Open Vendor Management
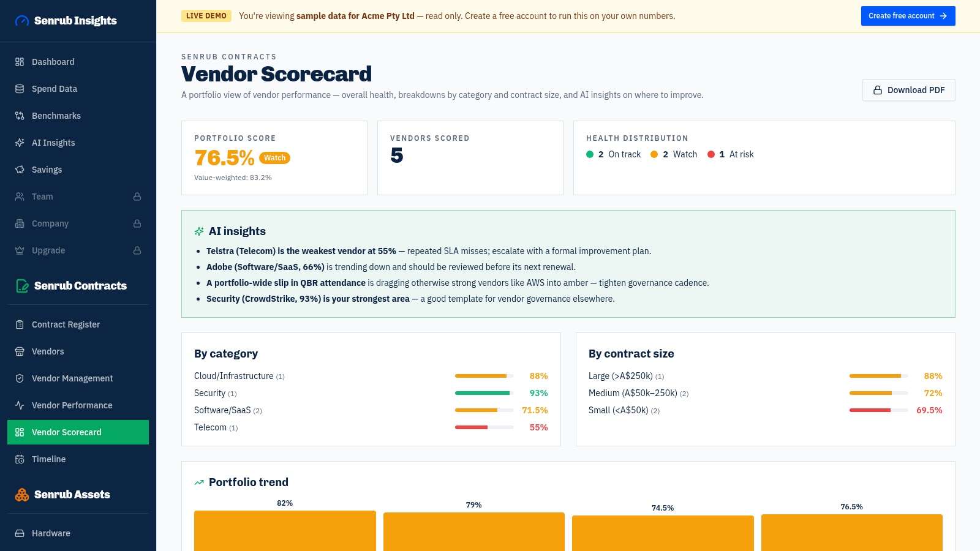 pos(78,378)
